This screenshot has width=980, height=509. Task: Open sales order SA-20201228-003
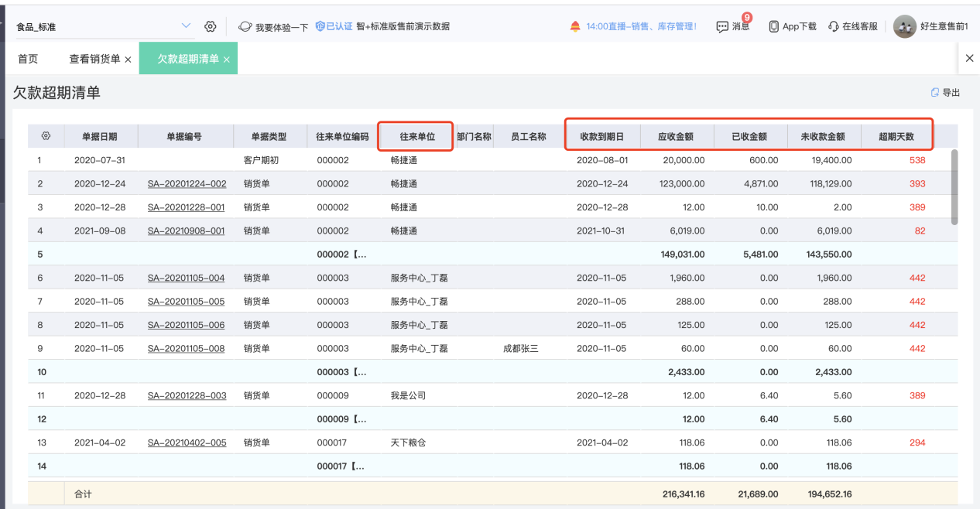(x=187, y=395)
